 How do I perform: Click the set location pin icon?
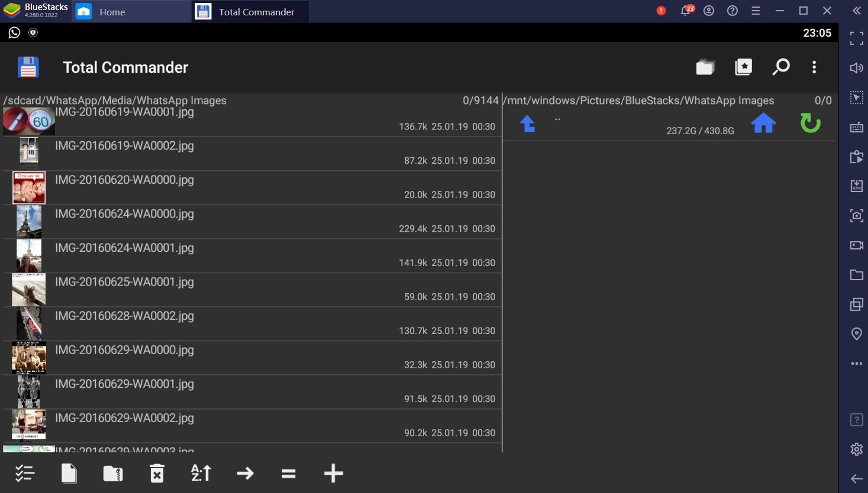856,334
